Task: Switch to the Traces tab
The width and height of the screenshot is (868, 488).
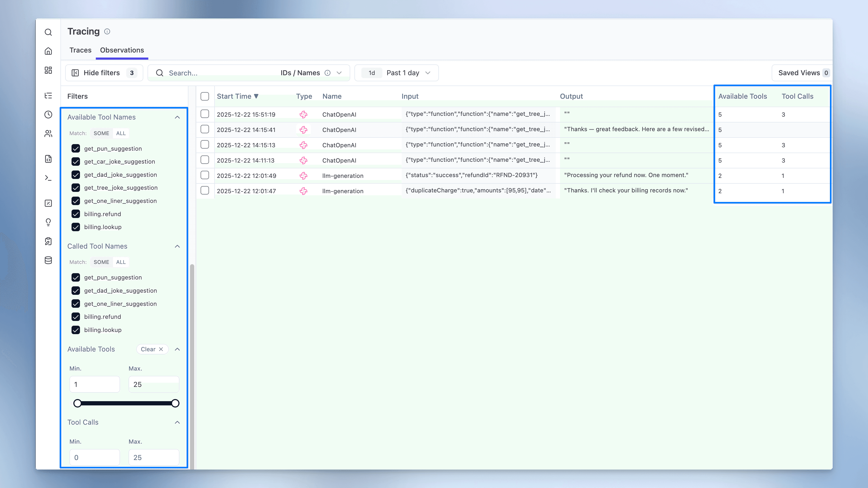Action: (x=80, y=50)
